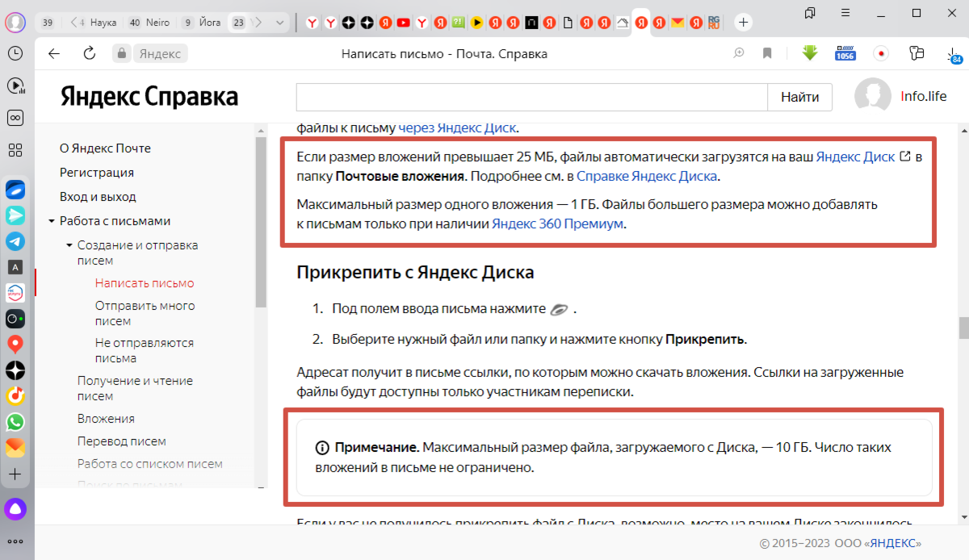Open the browser hamburger menu
This screenshot has width=969, height=560.
[845, 13]
